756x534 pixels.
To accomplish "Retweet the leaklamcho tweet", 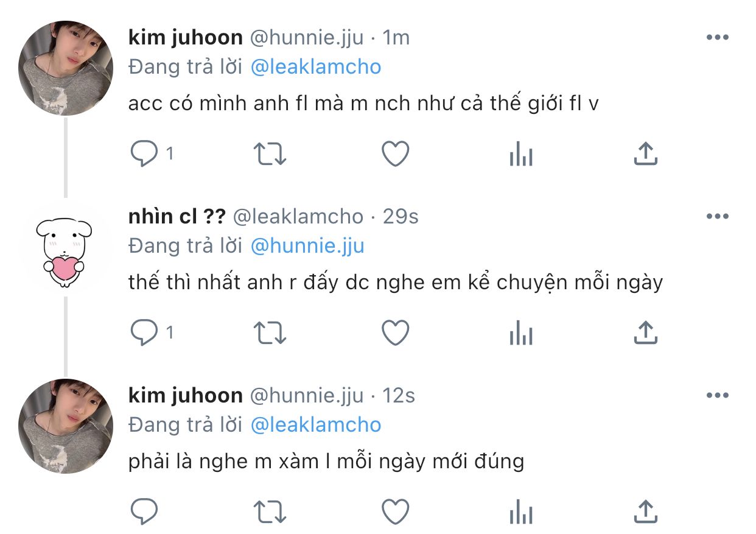I will [269, 332].
